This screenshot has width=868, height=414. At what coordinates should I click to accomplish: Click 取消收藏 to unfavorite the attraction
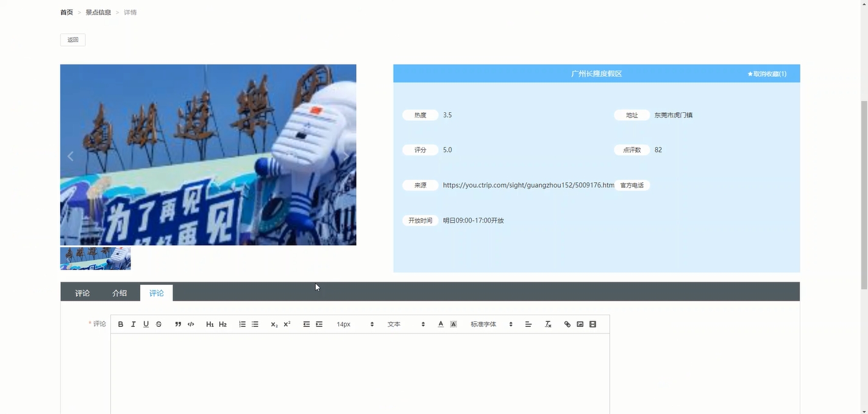767,73
